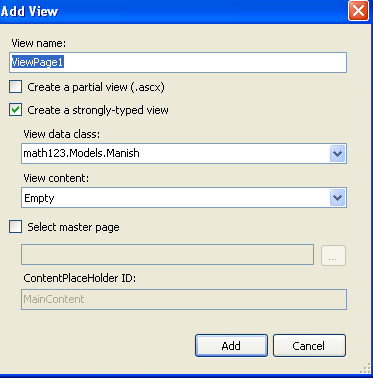Viewport: 373px width, 380px height.
Task: Click the resize grip in the dialog corner
Action: [x=365, y=369]
